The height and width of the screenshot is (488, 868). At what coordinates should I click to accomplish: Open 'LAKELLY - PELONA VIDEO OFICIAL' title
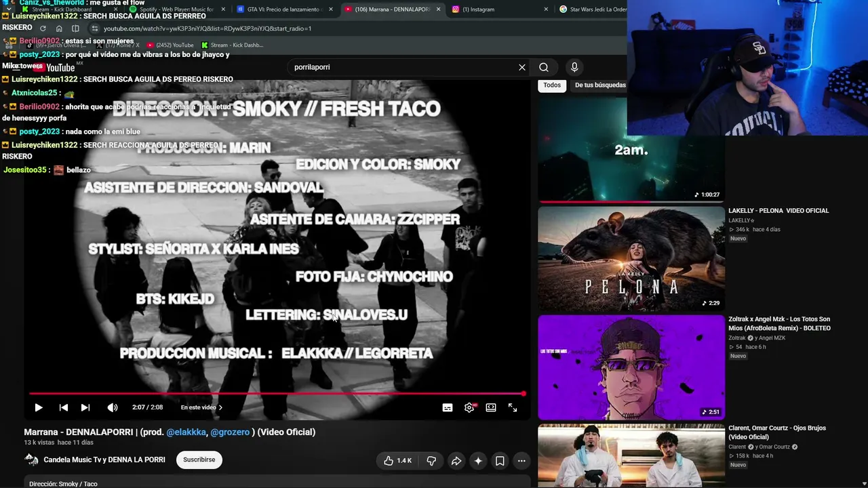click(x=778, y=211)
